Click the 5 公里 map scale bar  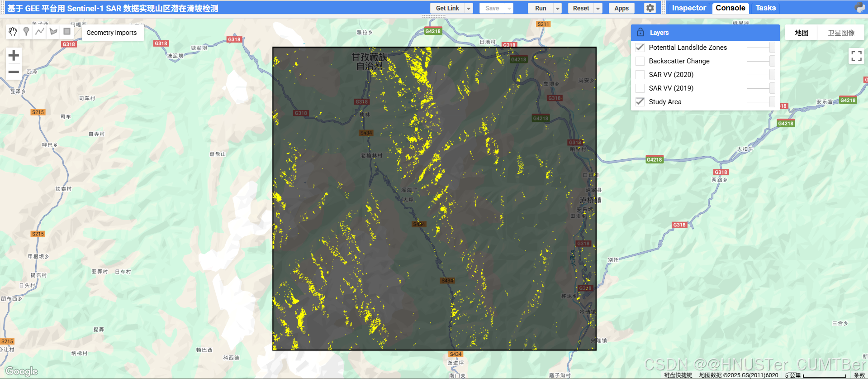pos(816,375)
